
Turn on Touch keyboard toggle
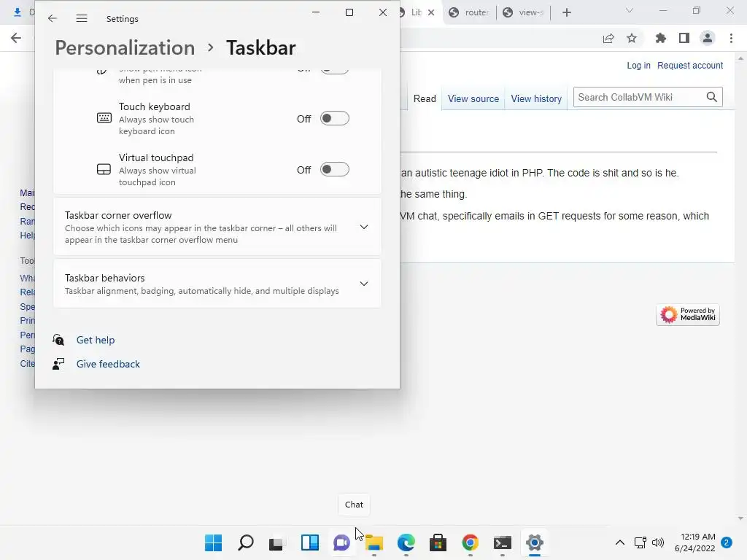(334, 119)
